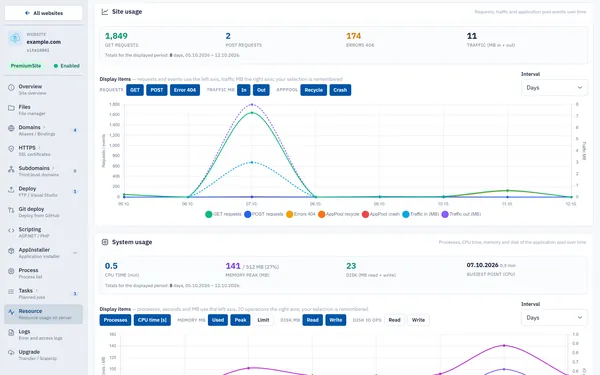Enable the Memory MB Limit series
The image size is (600, 375).
[x=263, y=320]
